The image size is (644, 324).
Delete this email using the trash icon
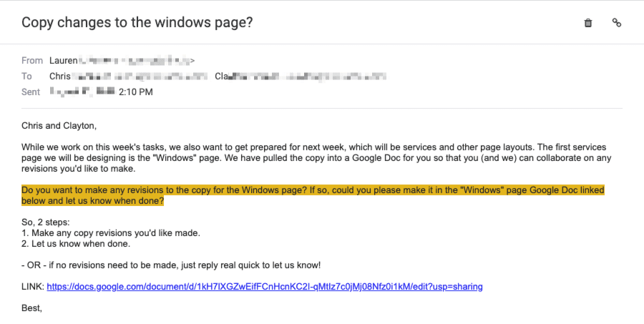pos(587,23)
